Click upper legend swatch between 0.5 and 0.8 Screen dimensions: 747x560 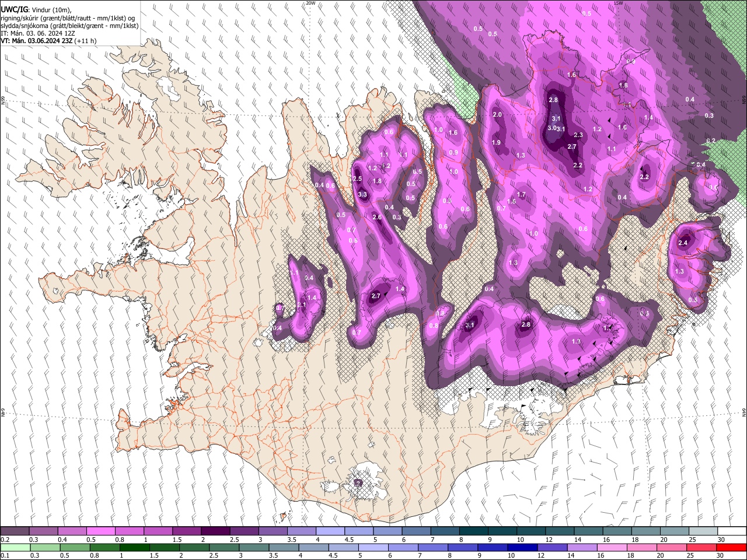101,531
